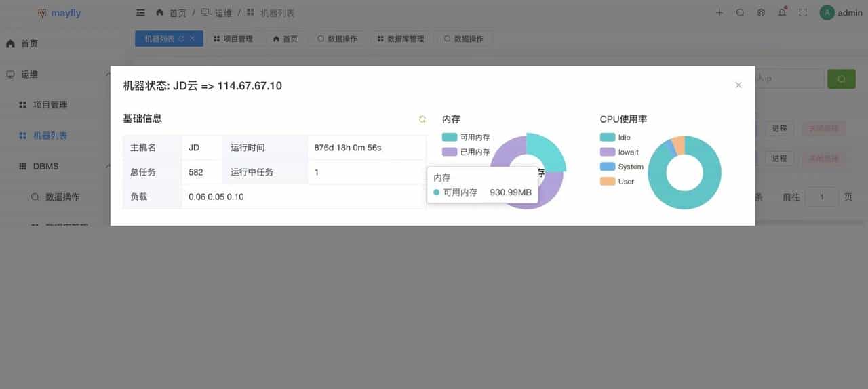This screenshot has height=389, width=868.
Task: Open the search icon in top header
Action: pyautogui.click(x=741, y=13)
